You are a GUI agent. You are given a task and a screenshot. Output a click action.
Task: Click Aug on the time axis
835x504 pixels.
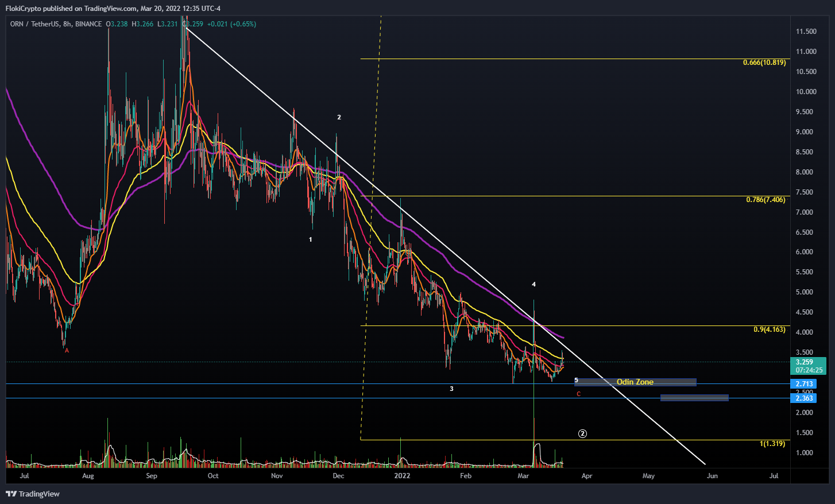click(x=88, y=476)
